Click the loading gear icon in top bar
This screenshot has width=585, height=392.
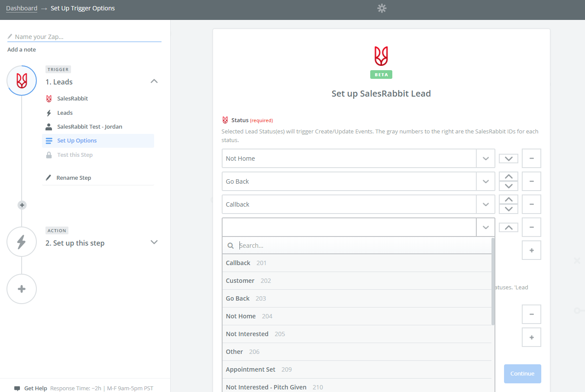tap(381, 8)
